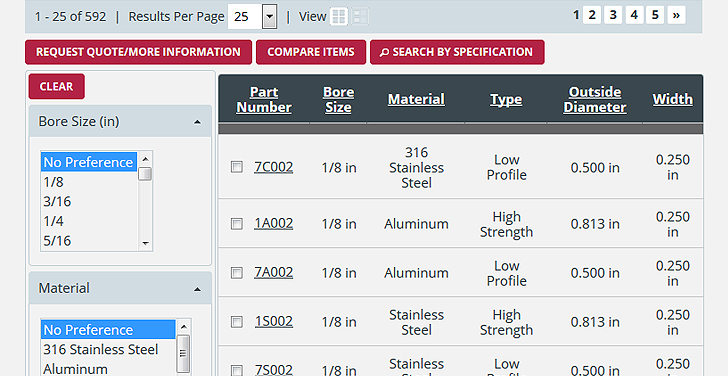This screenshot has width=728, height=376.
Task: Open part number 1S002 details
Action: [x=273, y=322]
